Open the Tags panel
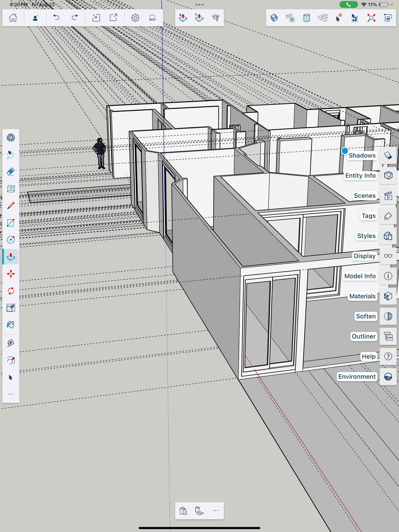The width and height of the screenshot is (399, 532). click(x=388, y=216)
